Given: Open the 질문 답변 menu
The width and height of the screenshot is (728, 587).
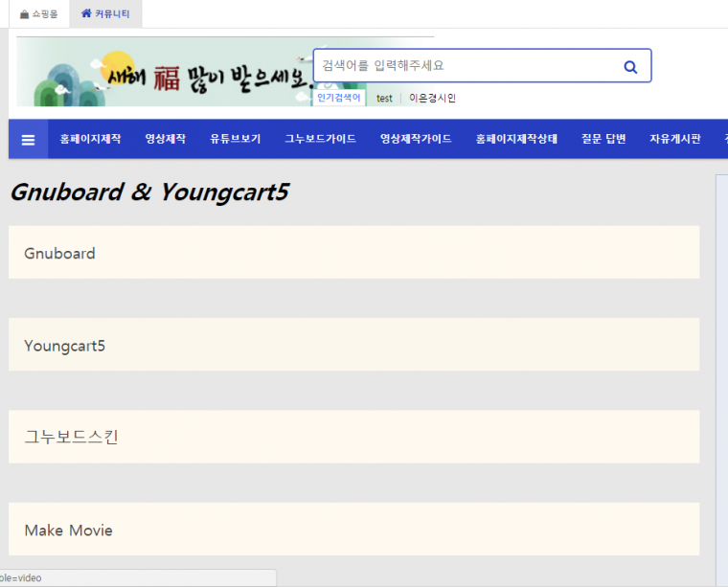Looking at the screenshot, I should click(x=603, y=139).
